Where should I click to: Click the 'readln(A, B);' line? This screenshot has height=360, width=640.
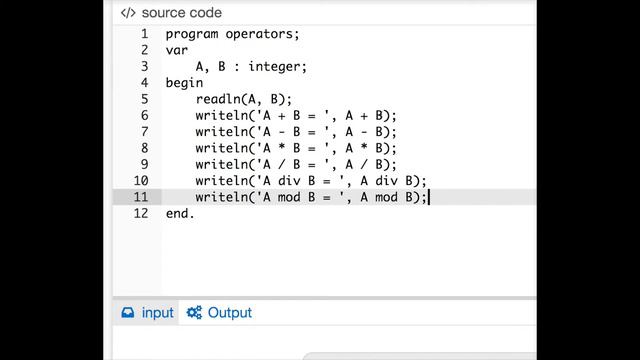244,99
